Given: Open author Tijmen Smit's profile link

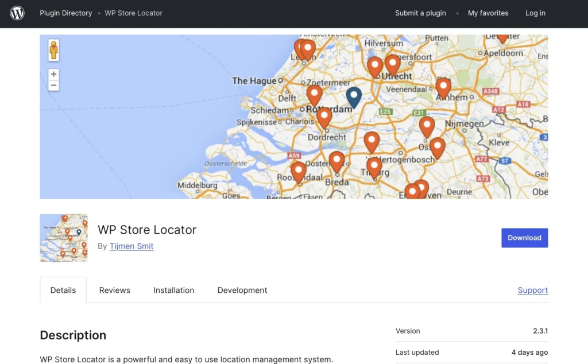Looking at the screenshot, I should pyautogui.click(x=131, y=246).
